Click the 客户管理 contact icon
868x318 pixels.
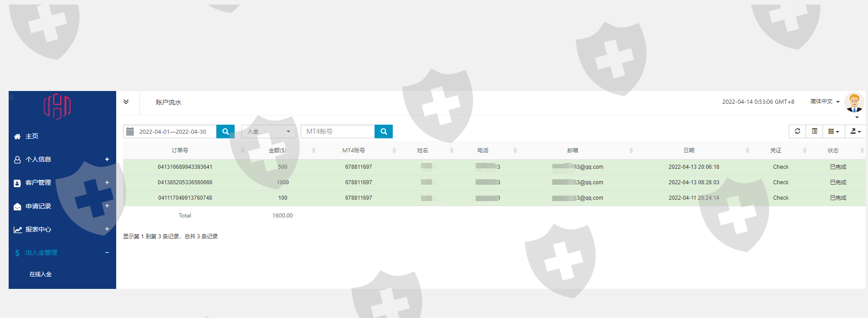coord(17,183)
